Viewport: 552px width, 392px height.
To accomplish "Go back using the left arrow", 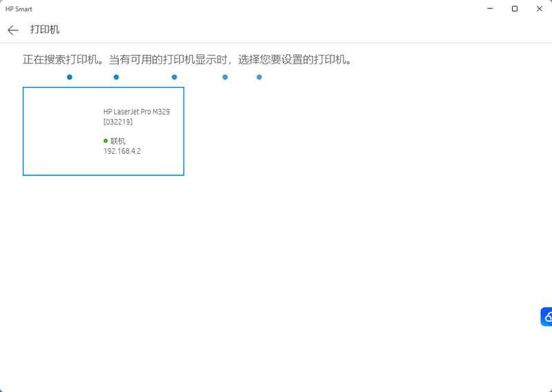I will (x=13, y=30).
